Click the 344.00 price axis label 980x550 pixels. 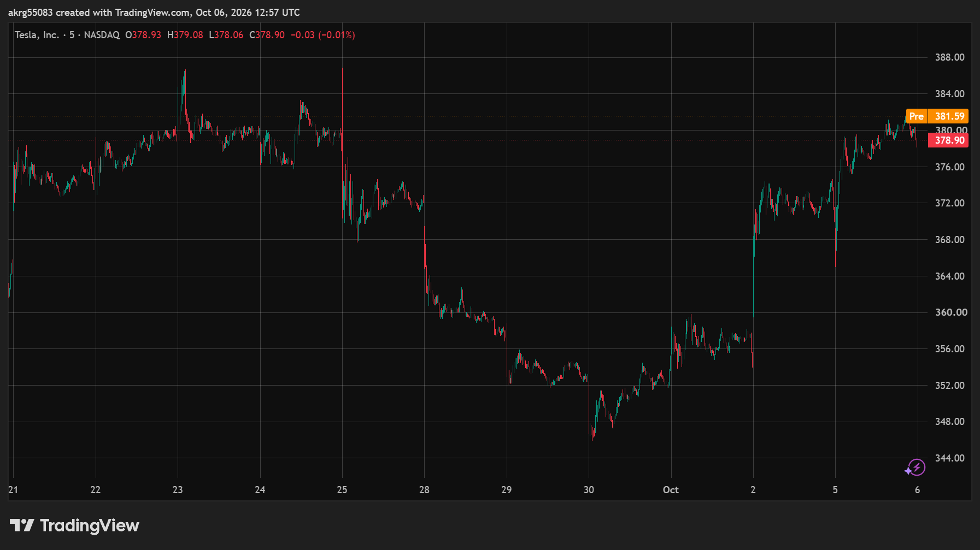(x=949, y=458)
